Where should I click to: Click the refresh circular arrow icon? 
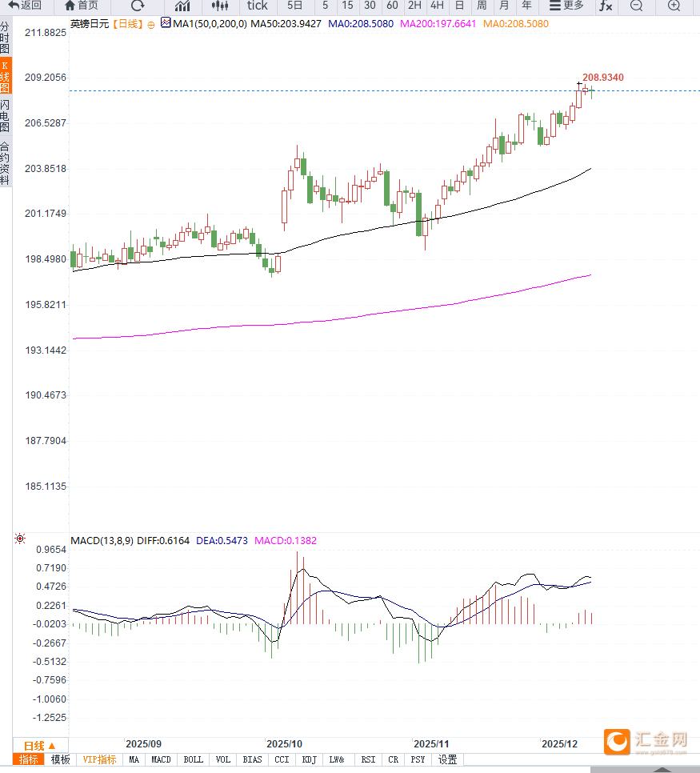tap(138, 6)
